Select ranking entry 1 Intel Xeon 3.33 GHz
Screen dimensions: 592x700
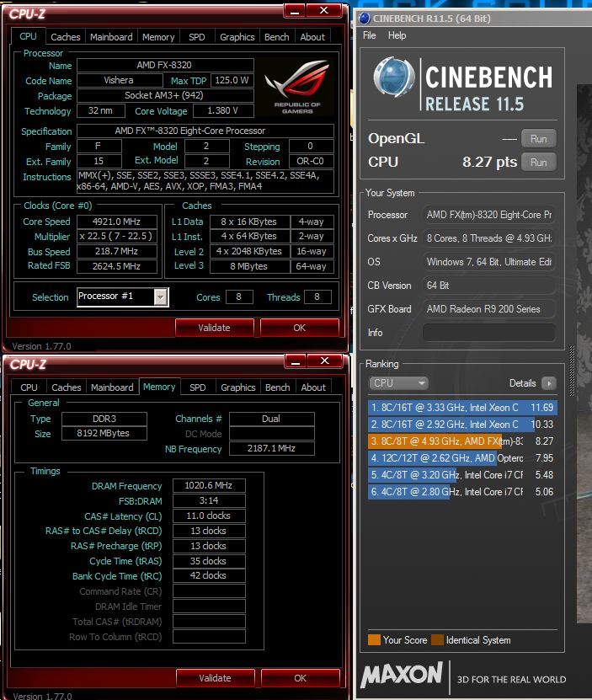[x=462, y=408]
